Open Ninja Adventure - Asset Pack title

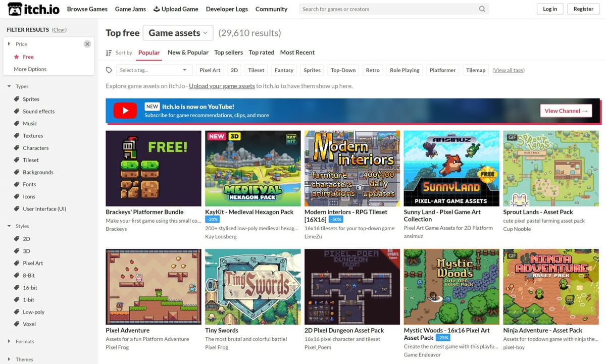pyautogui.click(x=543, y=330)
